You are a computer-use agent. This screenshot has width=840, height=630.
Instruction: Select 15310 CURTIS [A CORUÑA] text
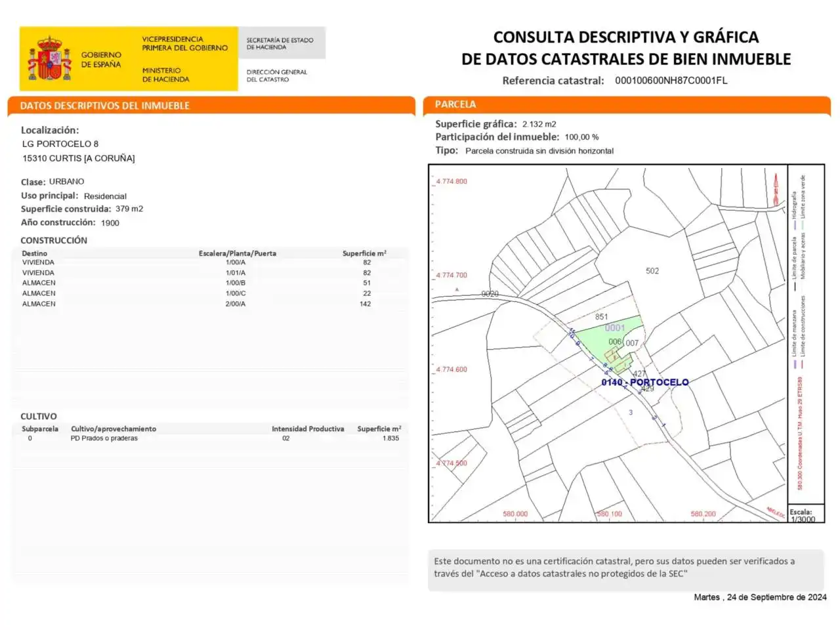pos(79,158)
